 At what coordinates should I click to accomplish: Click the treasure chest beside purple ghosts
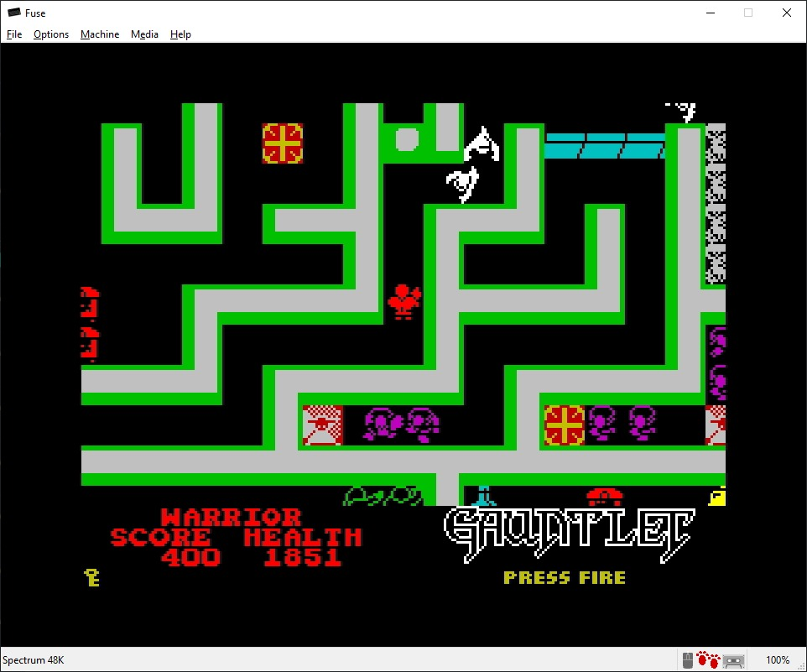565,425
